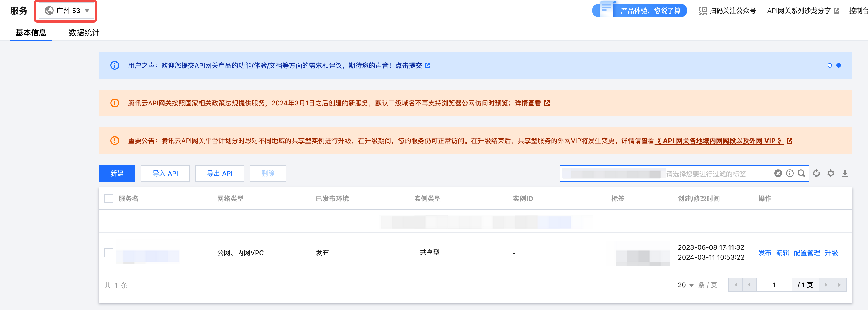Go to the last page arrow

click(x=839, y=285)
